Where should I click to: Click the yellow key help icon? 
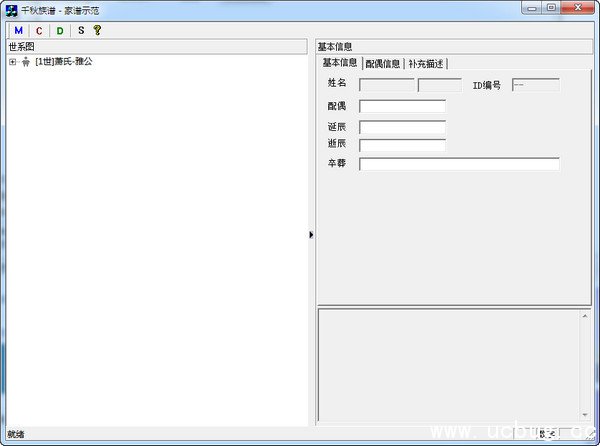pyautogui.click(x=97, y=31)
